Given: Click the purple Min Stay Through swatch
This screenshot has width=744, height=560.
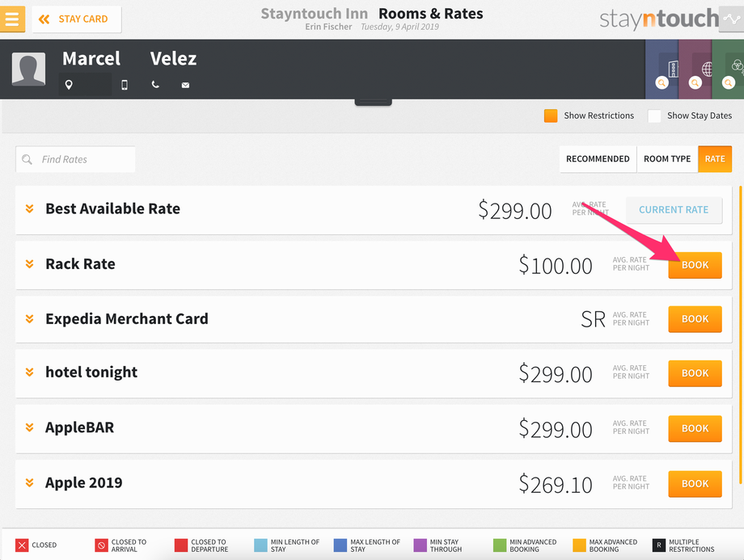Looking at the screenshot, I should [x=421, y=545].
